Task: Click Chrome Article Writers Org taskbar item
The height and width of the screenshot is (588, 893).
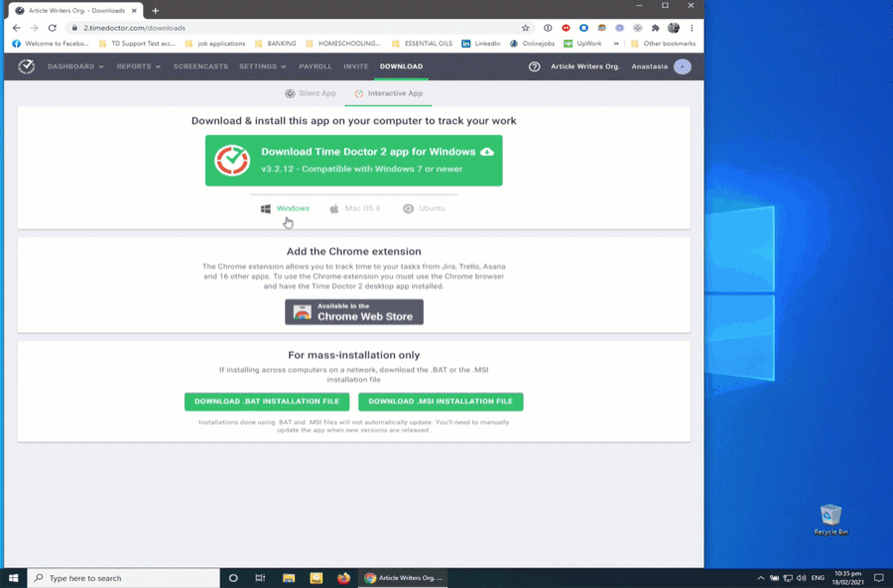Action: (x=403, y=578)
